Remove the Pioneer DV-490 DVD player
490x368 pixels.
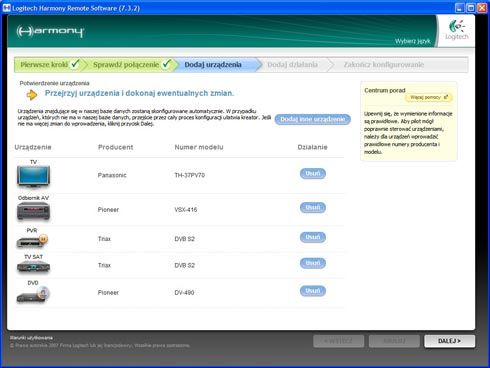pyautogui.click(x=313, y=291)
